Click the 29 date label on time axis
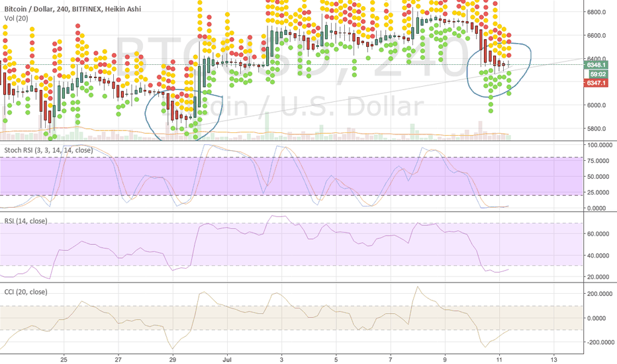617x364 pixels. pos(172,359)
